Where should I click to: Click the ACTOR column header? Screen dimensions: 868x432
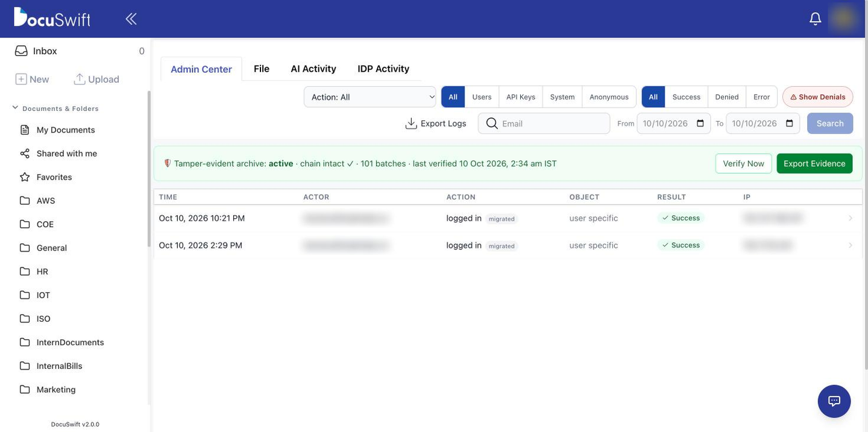[x=316, y=197]
